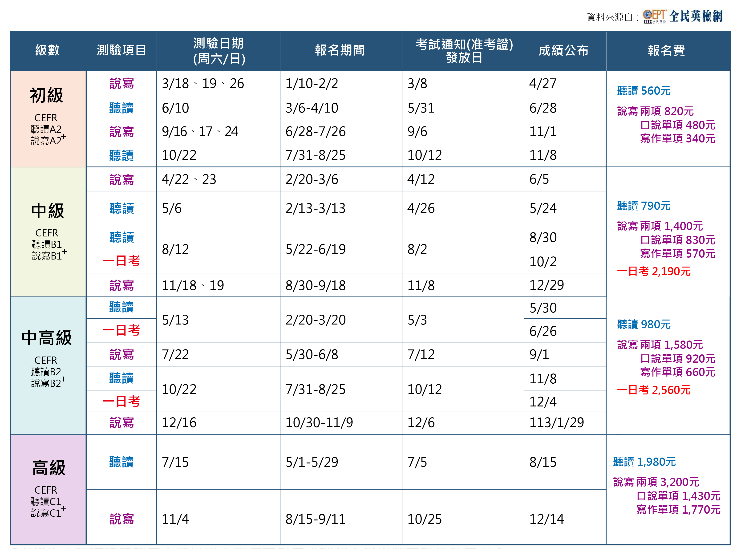Click score release date 6/5
Screen dimensions: 741x560
coord(539,179)
